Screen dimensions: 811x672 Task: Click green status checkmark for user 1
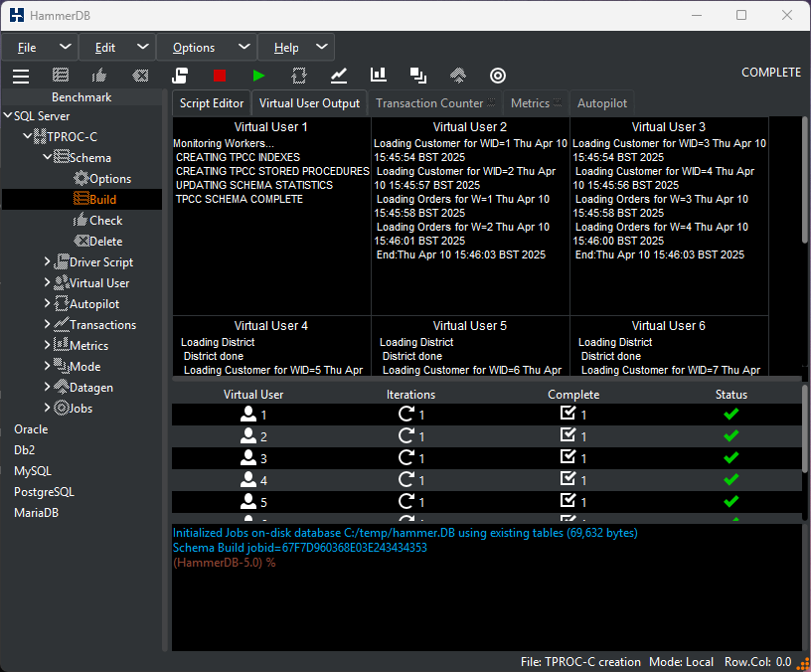click(x=730, y=414)
